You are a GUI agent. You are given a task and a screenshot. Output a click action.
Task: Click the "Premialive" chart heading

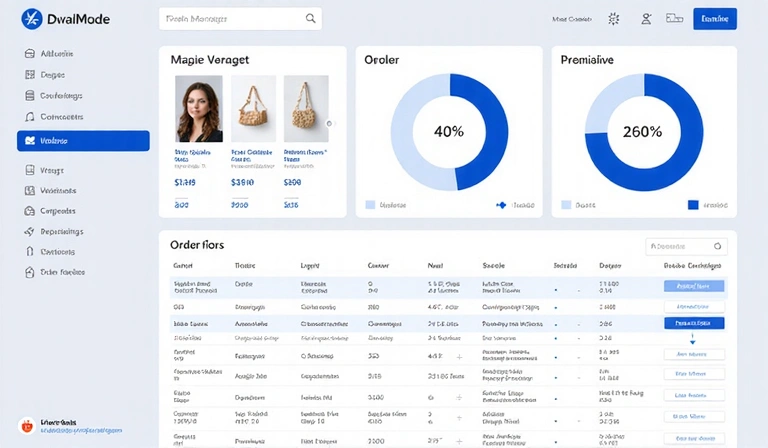pyautogui.click(x=587, y=60)
